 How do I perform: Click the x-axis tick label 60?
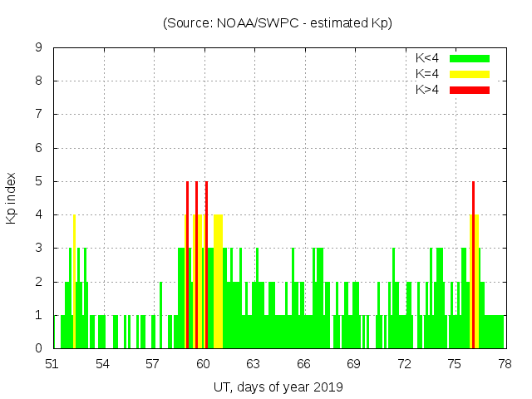tap(203, 363)
